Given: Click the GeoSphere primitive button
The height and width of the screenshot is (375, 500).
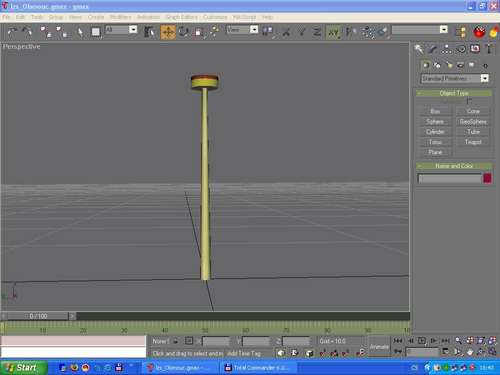Looking at the screenshot, I should [x=473, y=121].
